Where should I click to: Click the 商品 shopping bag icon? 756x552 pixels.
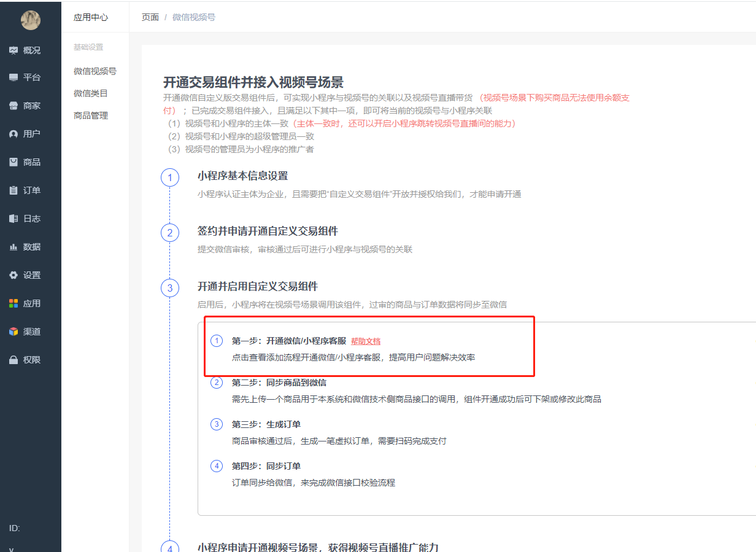(13, 162)
